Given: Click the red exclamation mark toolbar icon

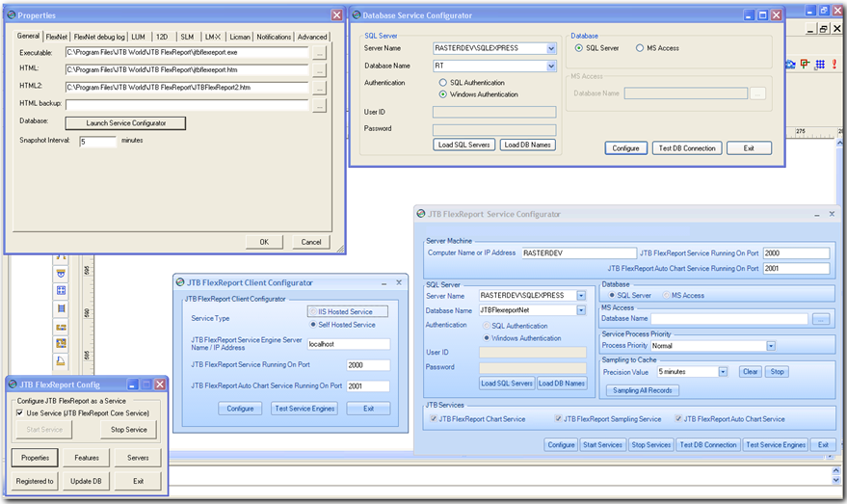Looking at the screenshot, I should click(x=834, y=65).
